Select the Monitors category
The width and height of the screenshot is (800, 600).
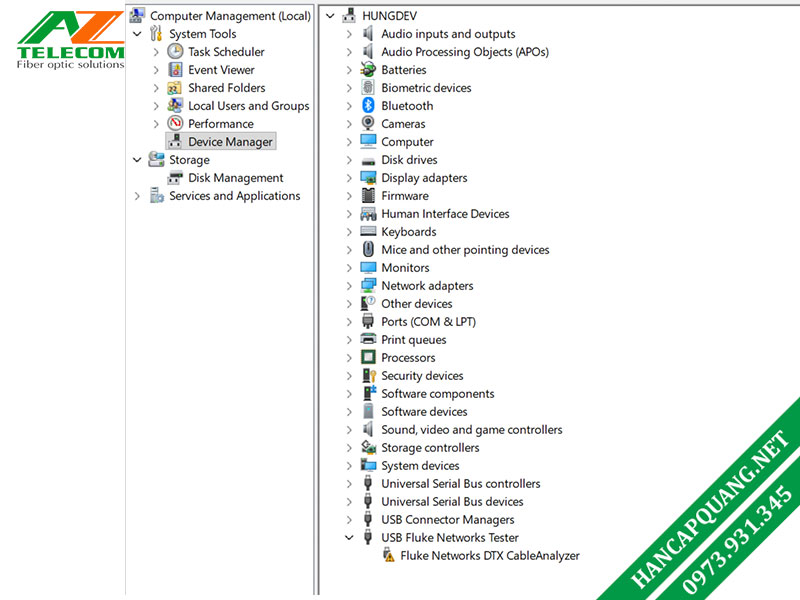[405, 267]
